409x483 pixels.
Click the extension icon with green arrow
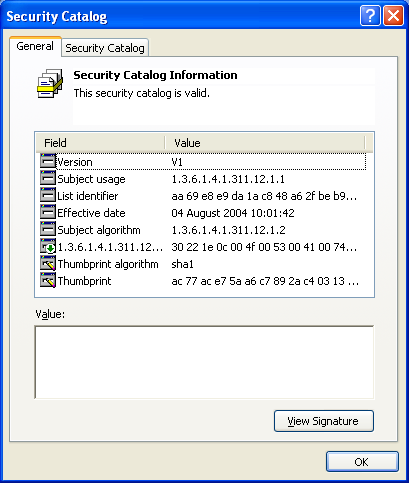tap(48, 246)
